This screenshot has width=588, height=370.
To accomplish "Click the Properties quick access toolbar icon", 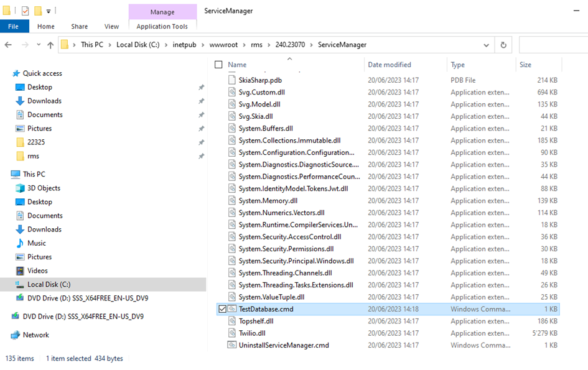I will click(x=25, y=11).
